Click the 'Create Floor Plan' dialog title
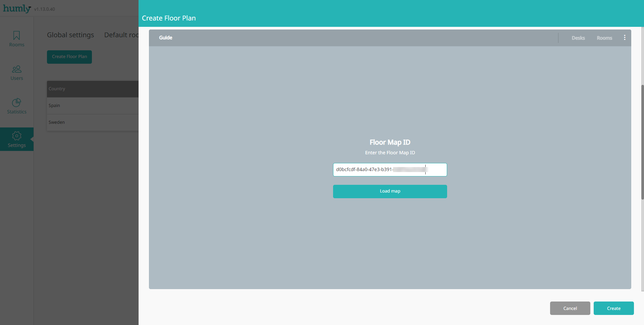Screen dimensions: 644x325 (169, 18)
